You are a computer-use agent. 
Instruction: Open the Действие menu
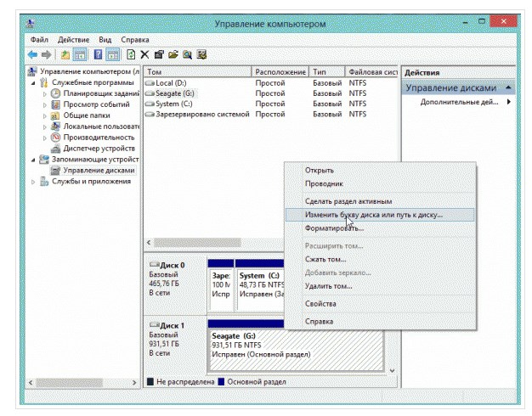tap(73, 40)
